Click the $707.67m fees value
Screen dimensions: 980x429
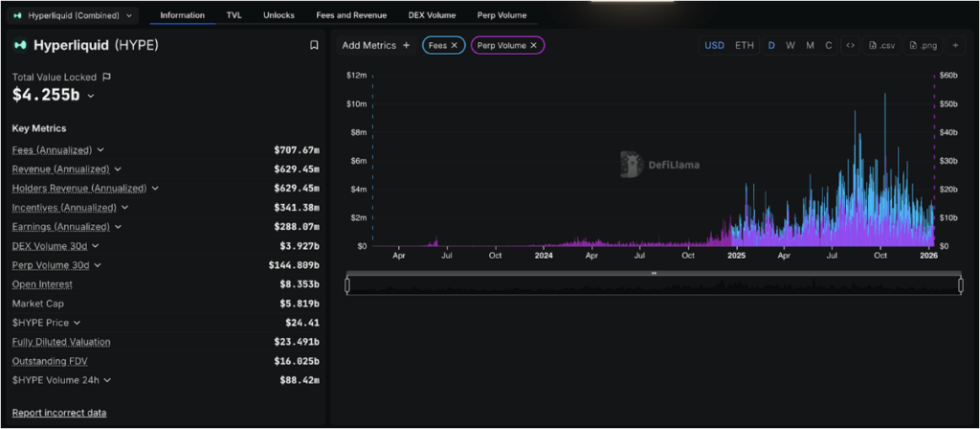pyautogui.click(x=297, y=150)
